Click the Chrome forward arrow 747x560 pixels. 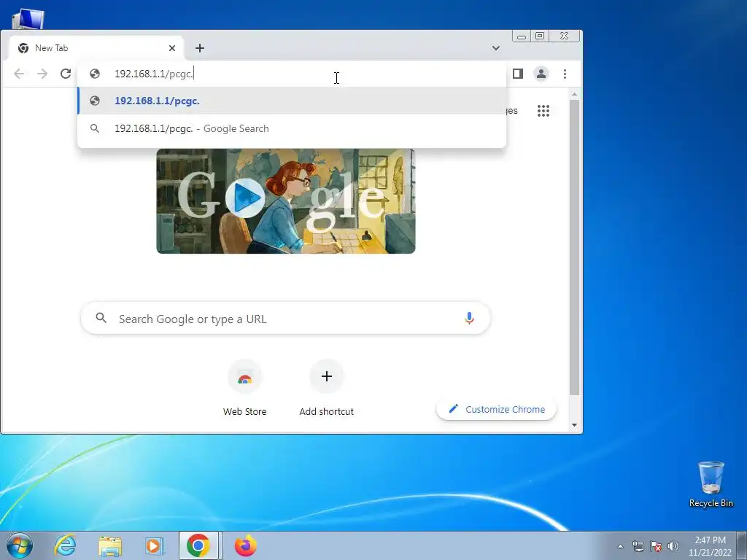[42, 74]
